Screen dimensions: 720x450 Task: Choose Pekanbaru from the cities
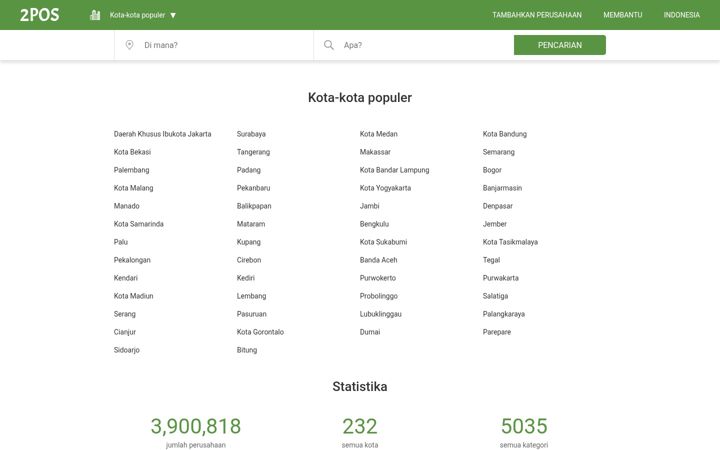[253, 188]
